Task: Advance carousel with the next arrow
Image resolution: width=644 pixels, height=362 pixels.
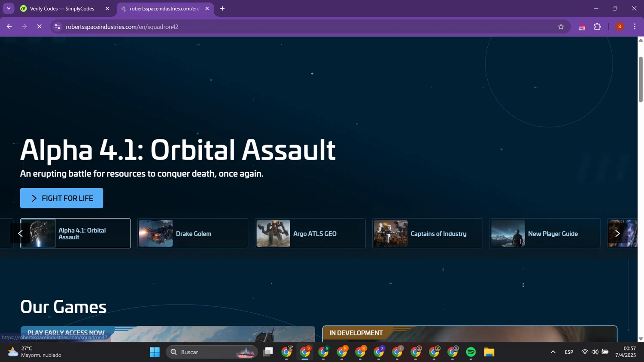Action: click(617, 233)
